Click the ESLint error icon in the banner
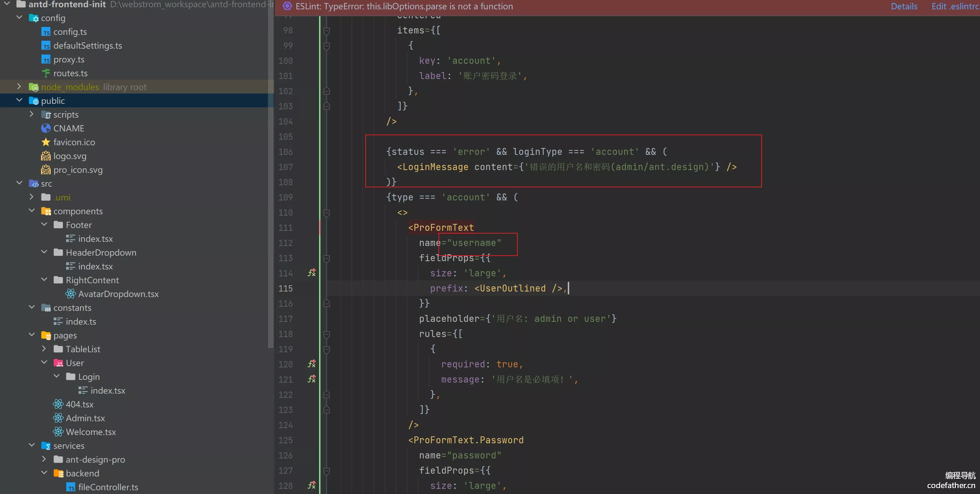 pyautogui.click(x=287, y=6)
